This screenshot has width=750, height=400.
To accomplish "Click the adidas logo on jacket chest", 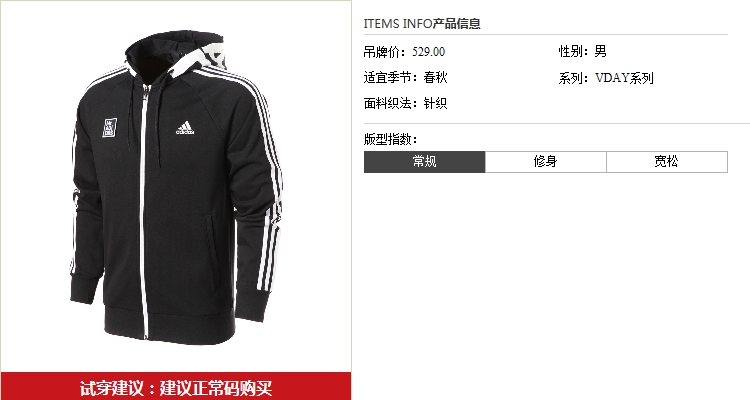I will (185, 128).
